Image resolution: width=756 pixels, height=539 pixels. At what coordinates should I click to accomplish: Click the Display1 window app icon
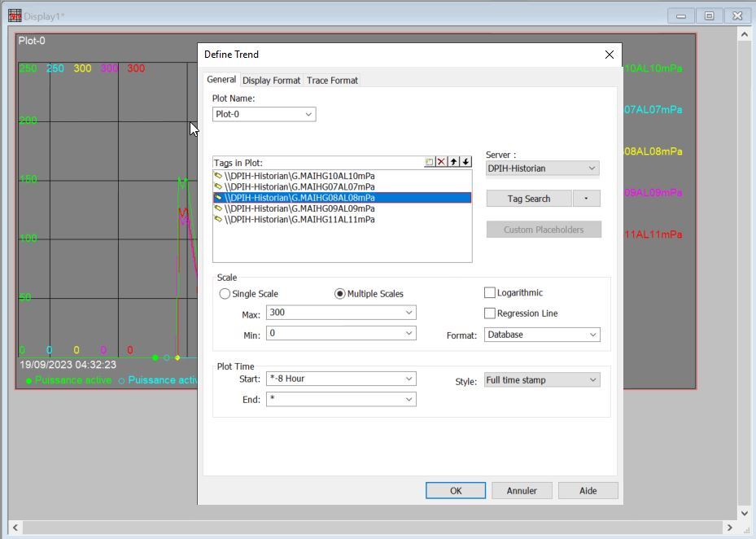tap(15, 15)
